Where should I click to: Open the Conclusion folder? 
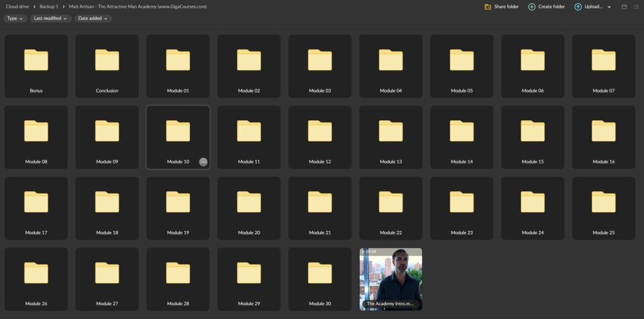[x=107, y=66]
